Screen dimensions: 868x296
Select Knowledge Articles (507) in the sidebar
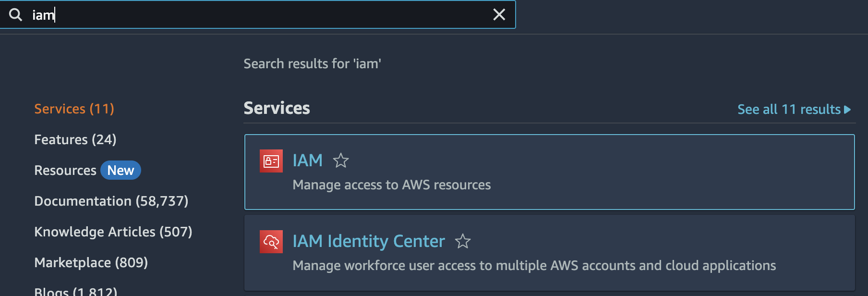pyautogui.click(x=113, y=232)
